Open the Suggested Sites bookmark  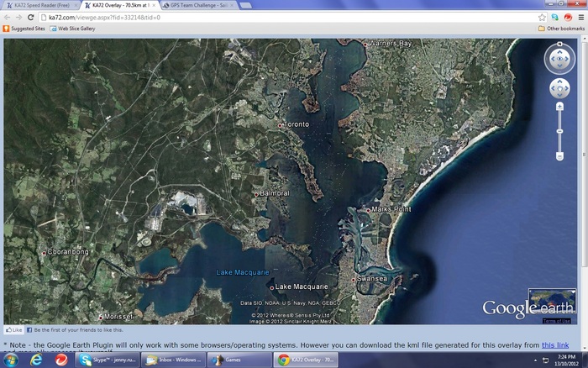[25, 29]
